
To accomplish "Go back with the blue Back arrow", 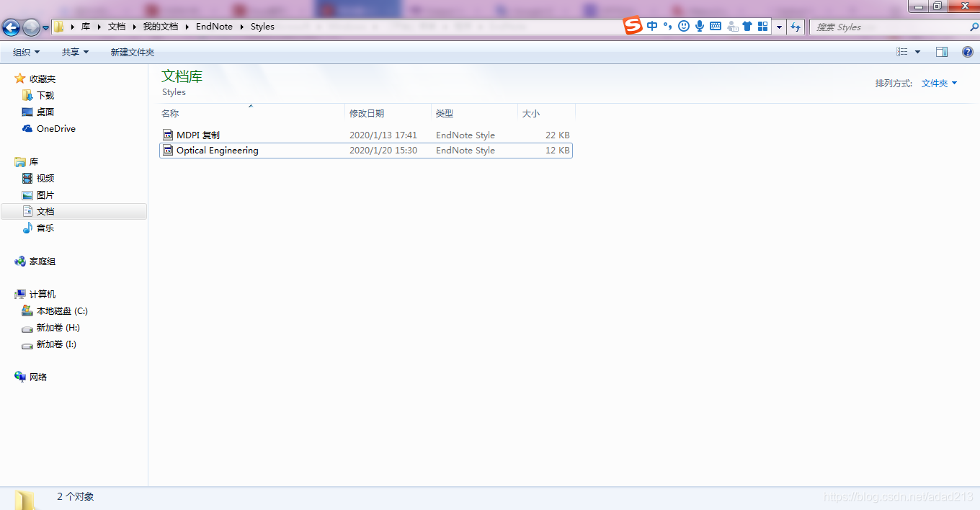I will click(x=11, y=27).
